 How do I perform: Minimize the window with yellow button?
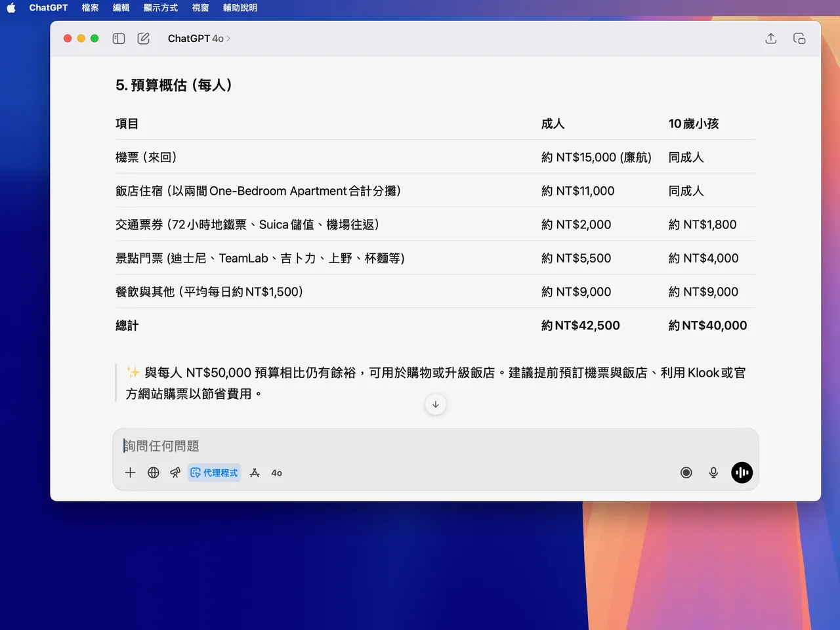coord(81,39)
